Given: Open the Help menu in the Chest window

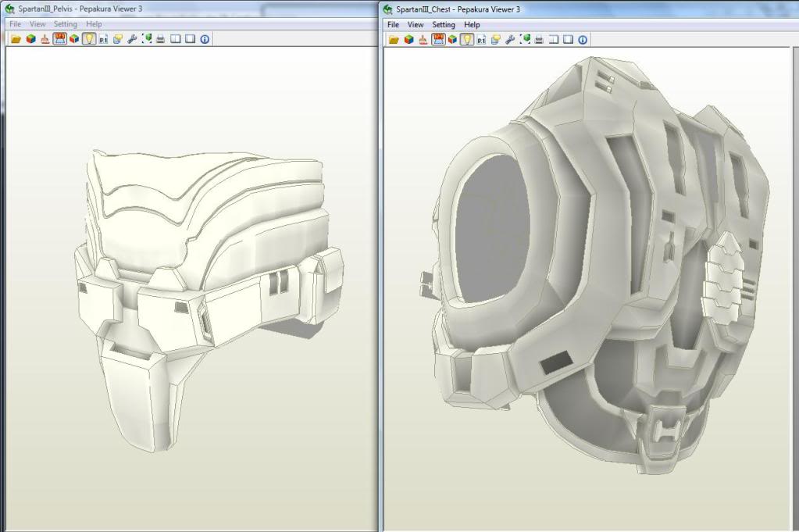Looking at the screenshot, I should 472,24.
